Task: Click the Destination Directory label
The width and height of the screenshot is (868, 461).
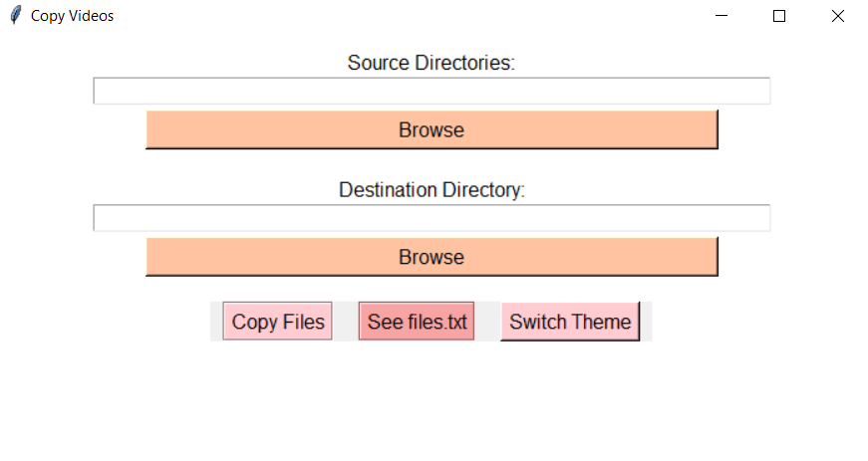Action: 432,190
